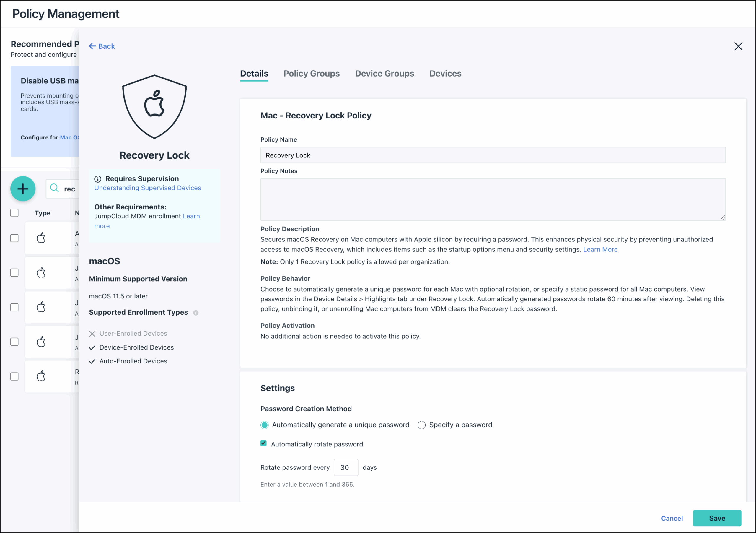Viewport: 756px width, 533px height.
Task: Click the rotate password days field
Action: (346, 467)
